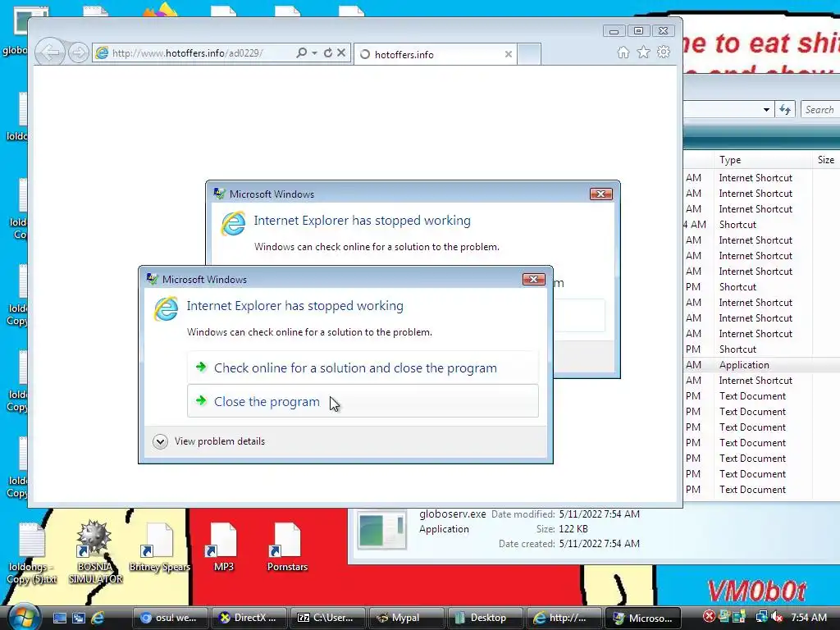Restore down the Internet Explorer window
840x630 pixels.
click(638, 31)
